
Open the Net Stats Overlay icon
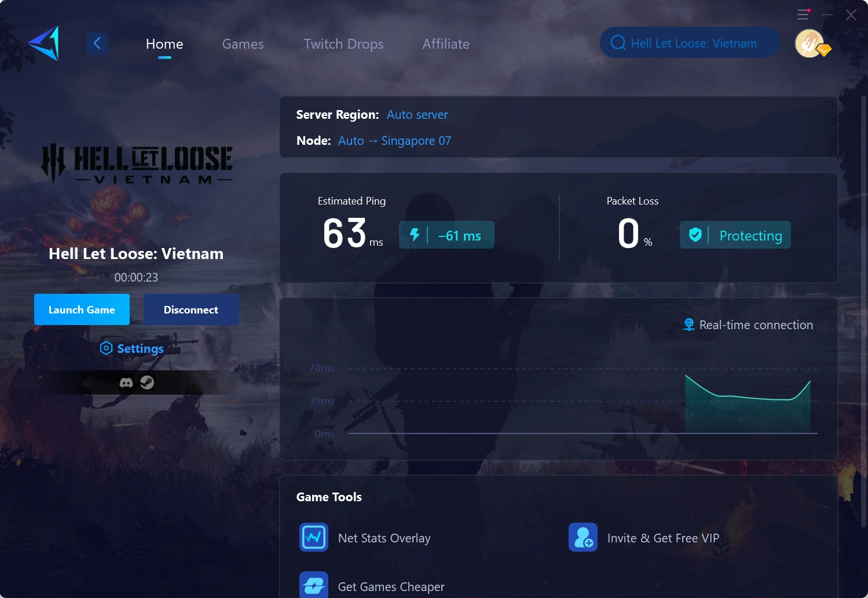tap(314, 537)
